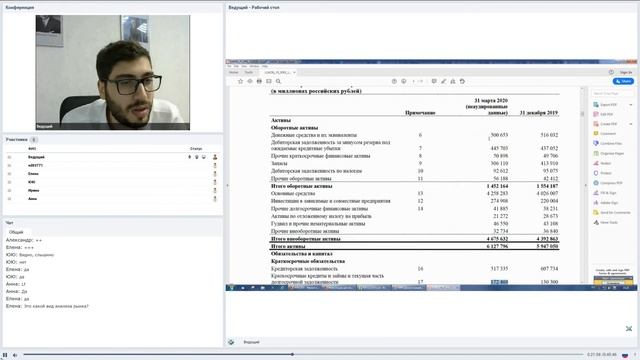This screenshot has width=640, height=360.
Task: Expand Export PDF options arrow
Action: click(x=631, y=105)
